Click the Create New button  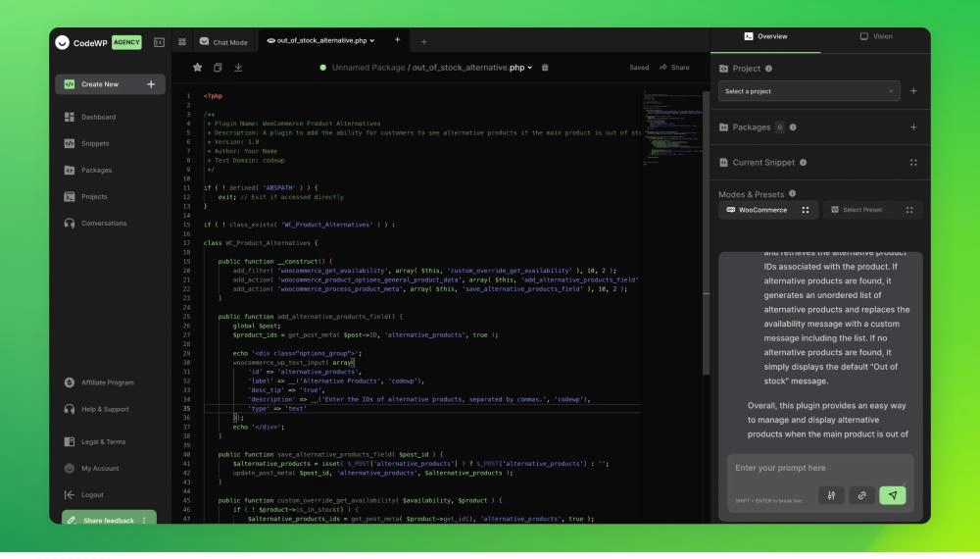click(110, 84)
